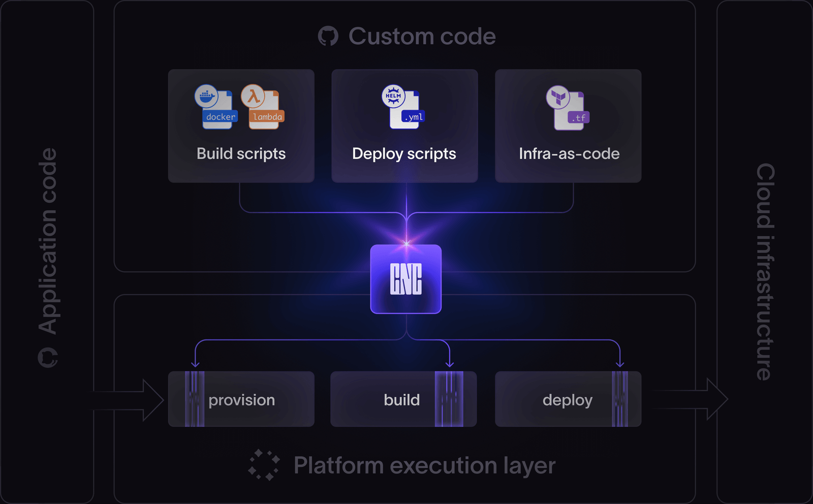Click the GitHub icon beside Custom code
Viewport: 813px width, 504px height.
tap(329, 36)
